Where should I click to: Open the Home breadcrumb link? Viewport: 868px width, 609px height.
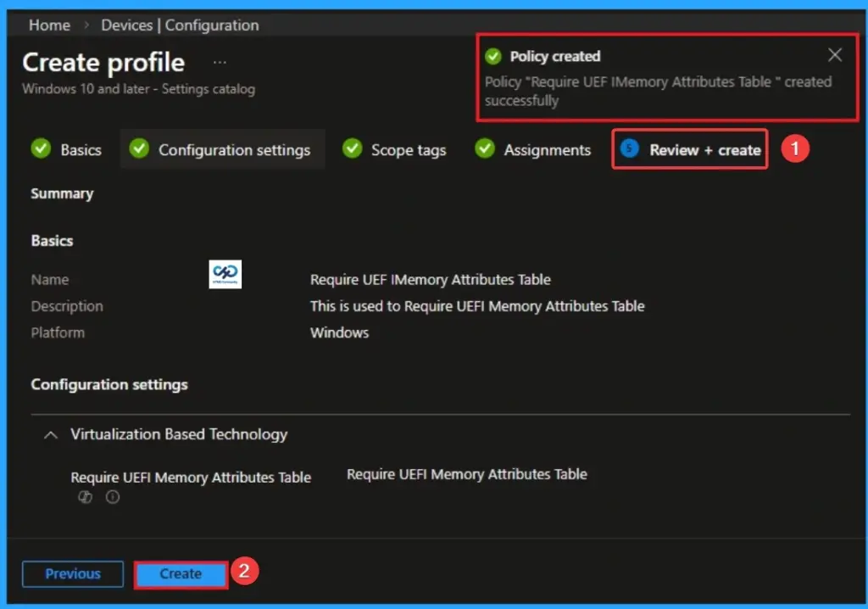48,25
